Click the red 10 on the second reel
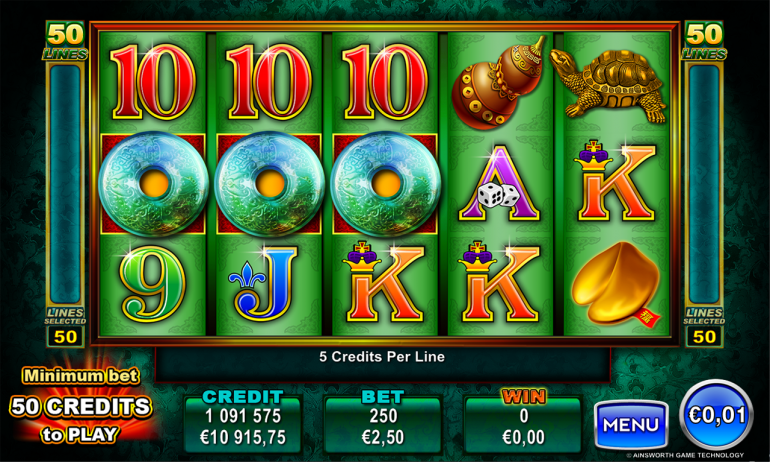 [x=269, y=82]
